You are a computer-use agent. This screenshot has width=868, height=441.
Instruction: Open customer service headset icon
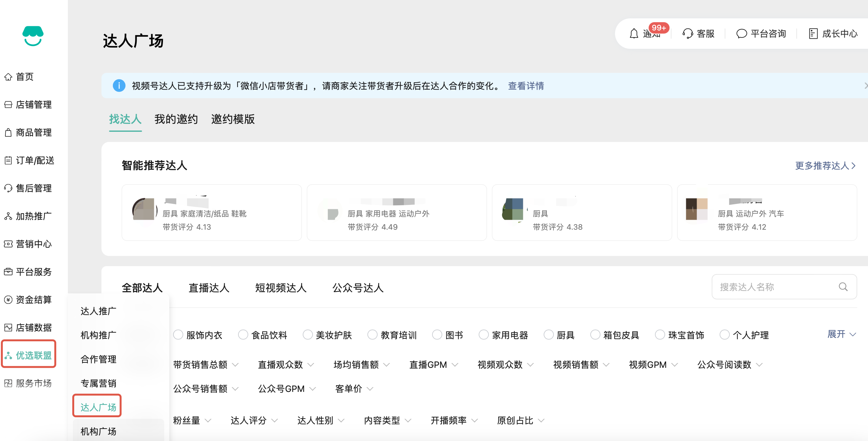click(687, 34)
